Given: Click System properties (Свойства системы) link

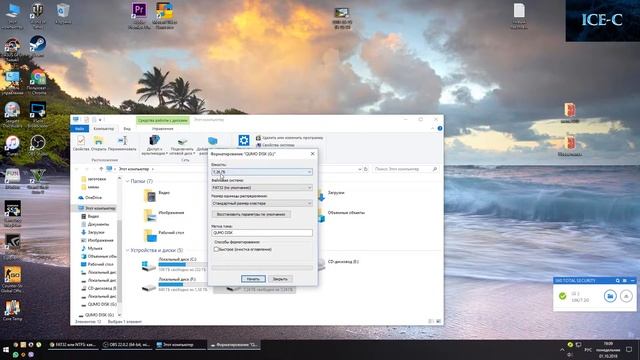Looking at the screenshot, I should click(275, 145).
